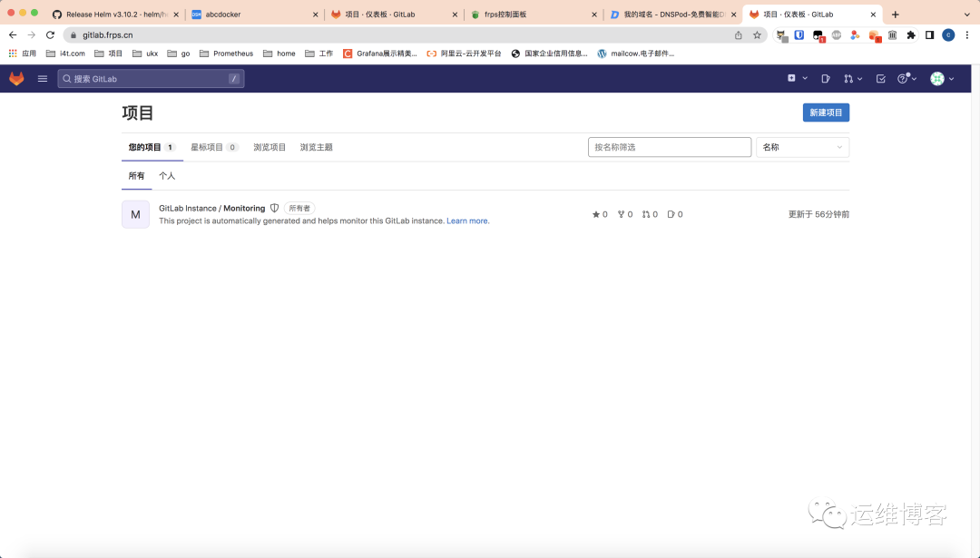Open the create new plus icon
Image resolution: width=980 pixels, height=558 pixels.
791,78
